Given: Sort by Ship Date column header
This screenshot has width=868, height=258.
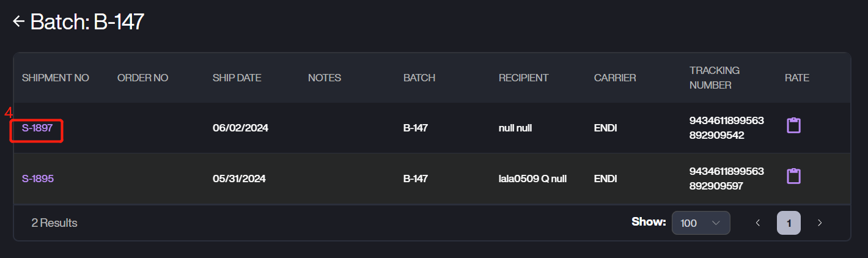Looking at the screenshot, I should click(237, 78).
